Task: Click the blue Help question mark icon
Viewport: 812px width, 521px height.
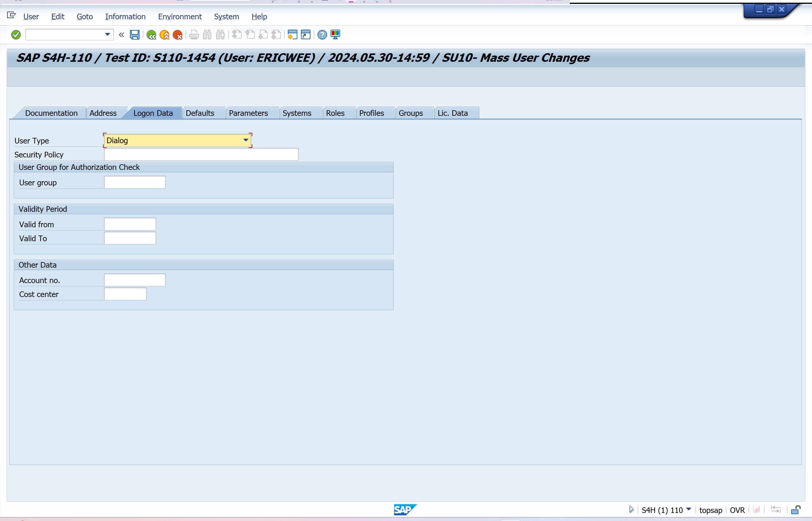Action: click(322, 34)
